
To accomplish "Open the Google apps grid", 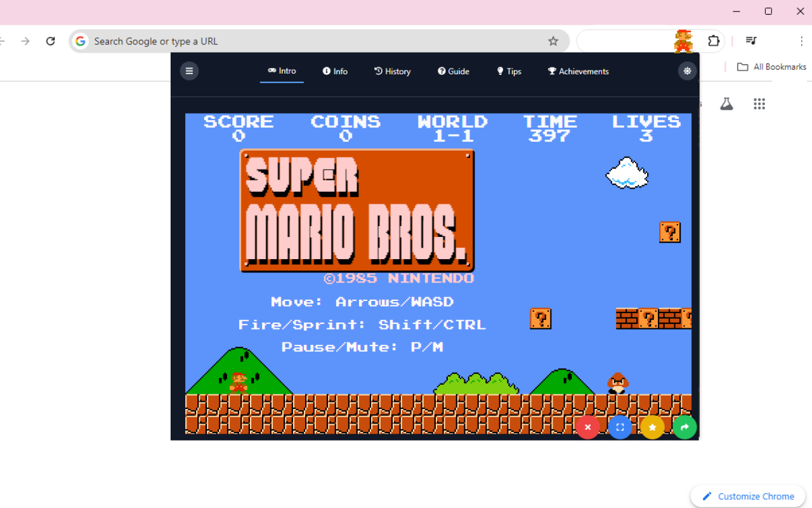I will pos(759,104).
